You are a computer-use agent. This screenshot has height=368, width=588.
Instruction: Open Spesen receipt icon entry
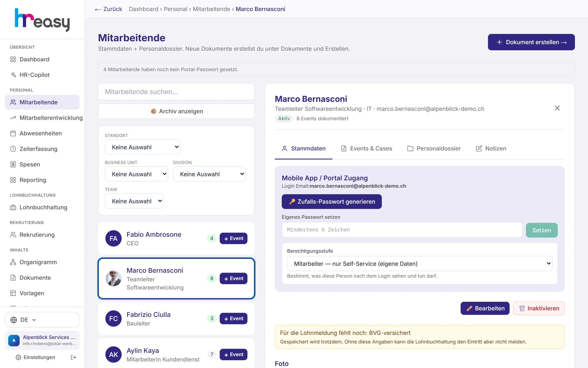[x=42, y=164]
